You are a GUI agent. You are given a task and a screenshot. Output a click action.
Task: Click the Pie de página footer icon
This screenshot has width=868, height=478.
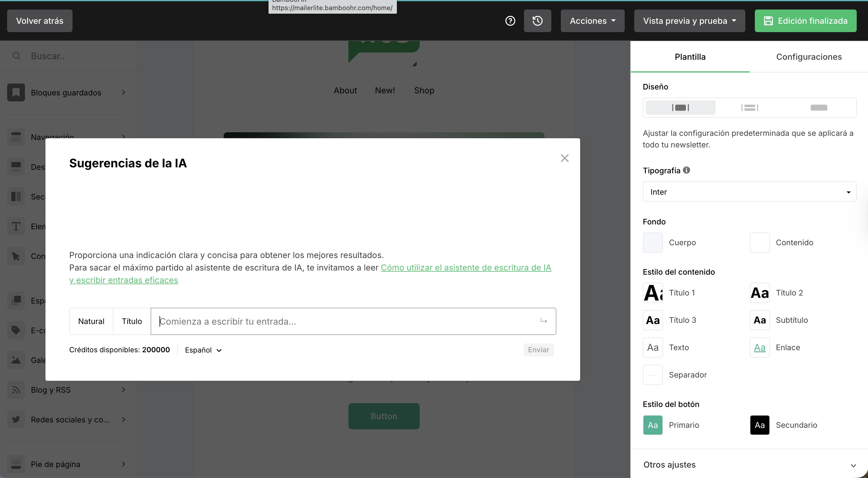pos(15,464)
